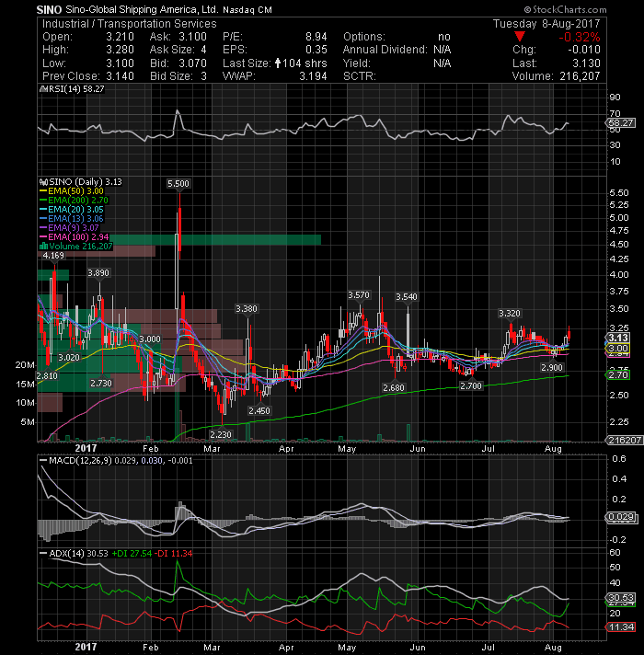This screenshot has width=644, height=655.
Task: Click the Last Size up-arrow icon
Action: (278, 63)
